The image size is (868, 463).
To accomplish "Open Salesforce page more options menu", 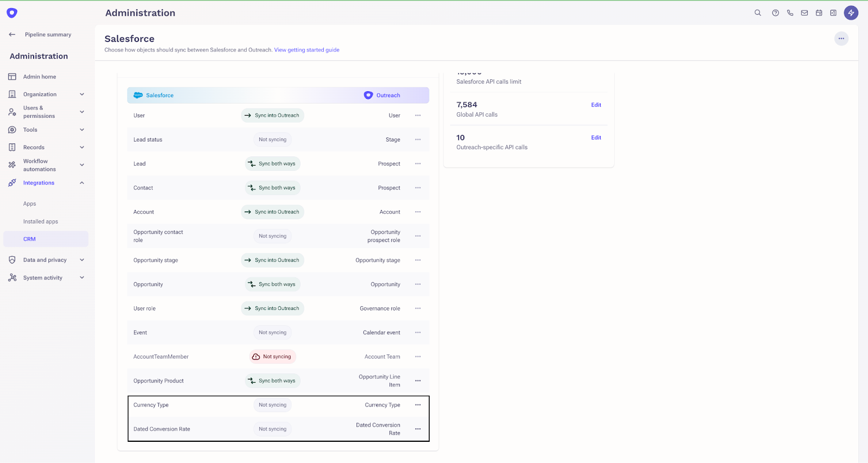I will [841, 39].
